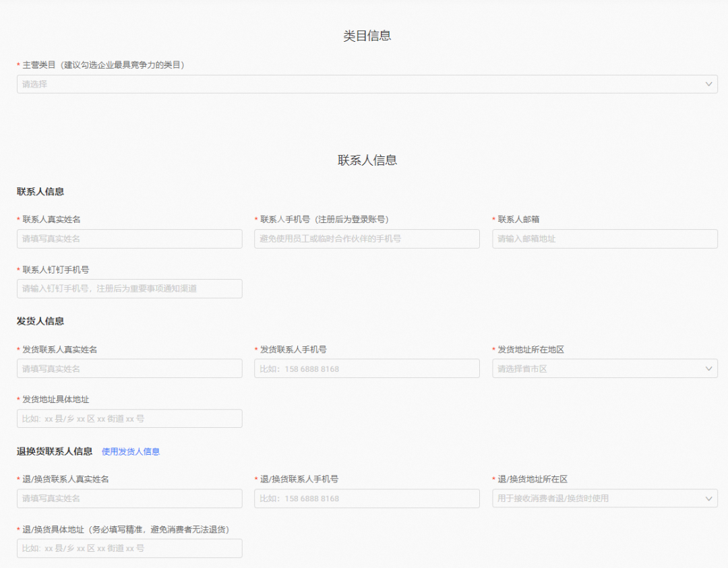The height and width of the screenshot is (568, 728).
Task: Expand the 发货地址所在地区 province selector
Action: click(605, 369)
